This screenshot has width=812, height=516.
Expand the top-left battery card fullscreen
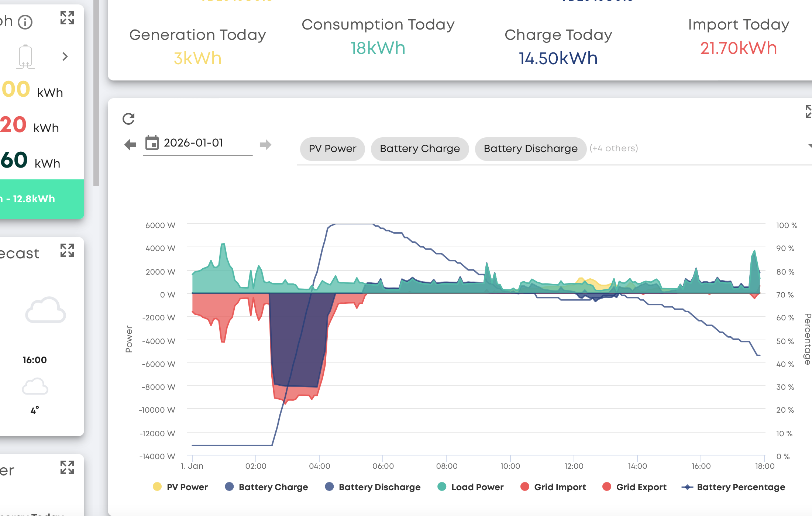pyautogui.click(x=67, y=18)
